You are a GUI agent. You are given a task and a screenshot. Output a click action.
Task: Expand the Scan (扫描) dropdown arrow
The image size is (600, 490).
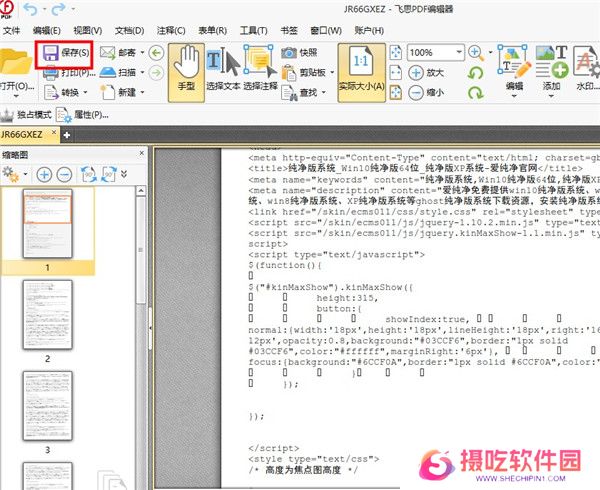[142, 72]
